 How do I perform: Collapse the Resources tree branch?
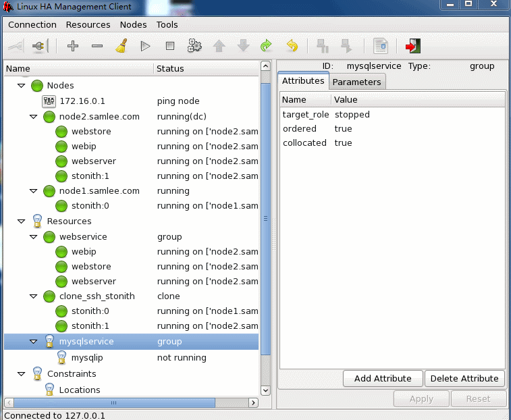coord(22,221)
